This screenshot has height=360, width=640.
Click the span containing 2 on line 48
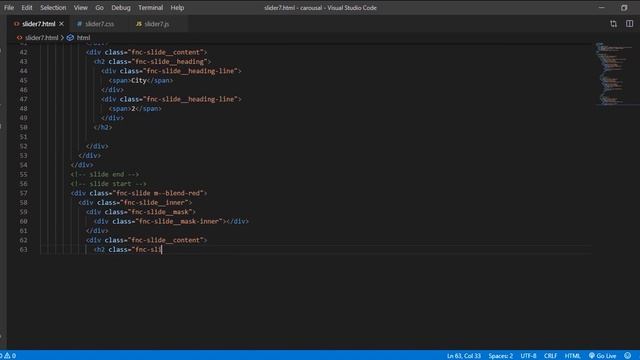point(135,109)
